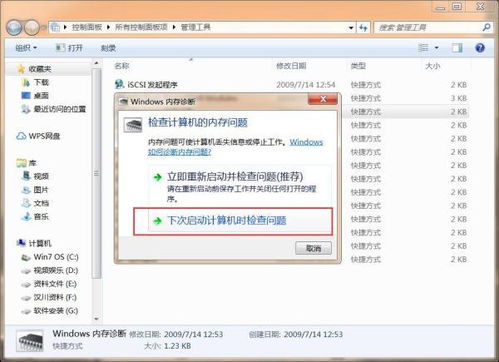499x362 pixels.
Task: Click 刻录 in the toolbar
Action: (108, 48)
